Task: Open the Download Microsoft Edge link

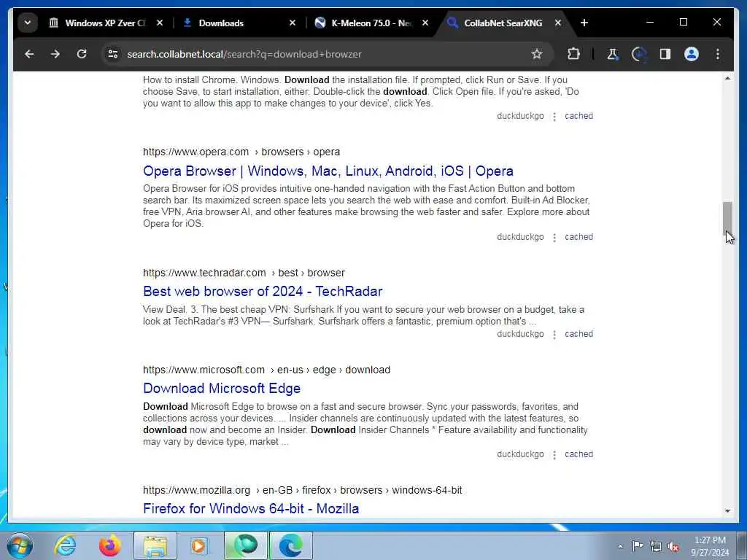Action: (x=222, y=389)
